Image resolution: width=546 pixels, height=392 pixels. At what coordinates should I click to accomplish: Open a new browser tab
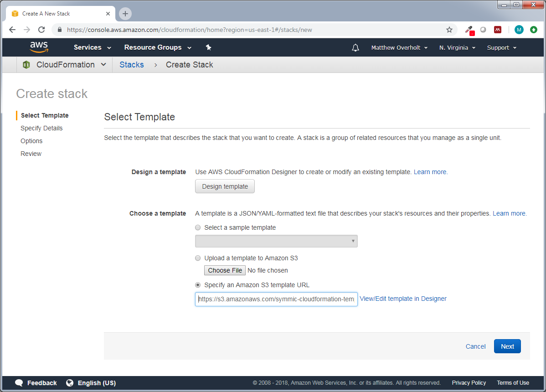[125, 14]
